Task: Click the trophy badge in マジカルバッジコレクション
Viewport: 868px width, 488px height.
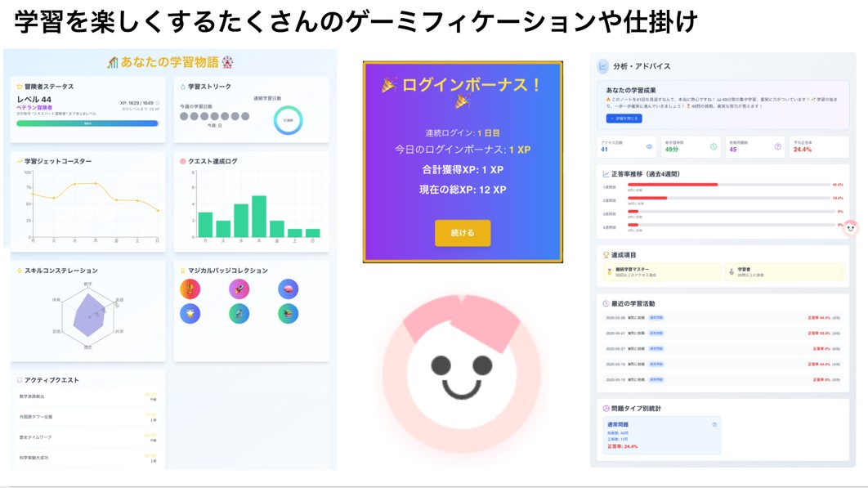Action: tap(190, 289)
